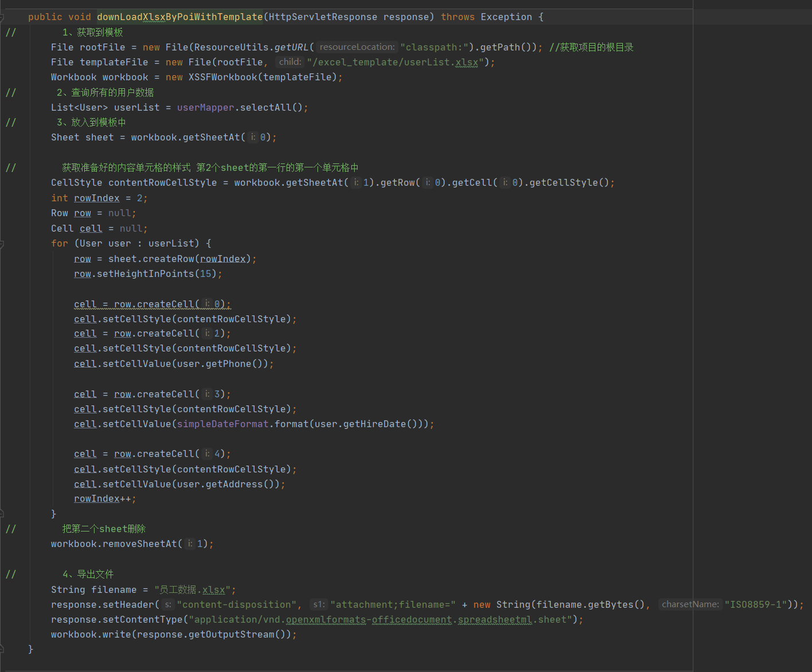Click the 'child:' parameter hint

pos(290,62)
